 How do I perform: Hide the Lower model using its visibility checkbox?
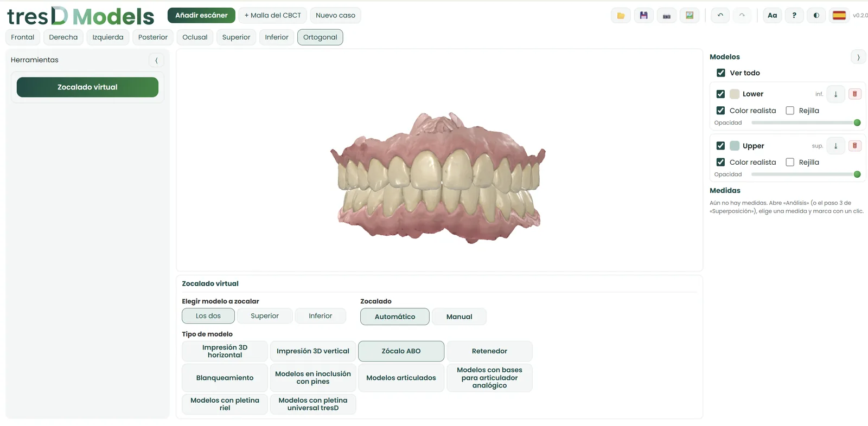point(720,94)
